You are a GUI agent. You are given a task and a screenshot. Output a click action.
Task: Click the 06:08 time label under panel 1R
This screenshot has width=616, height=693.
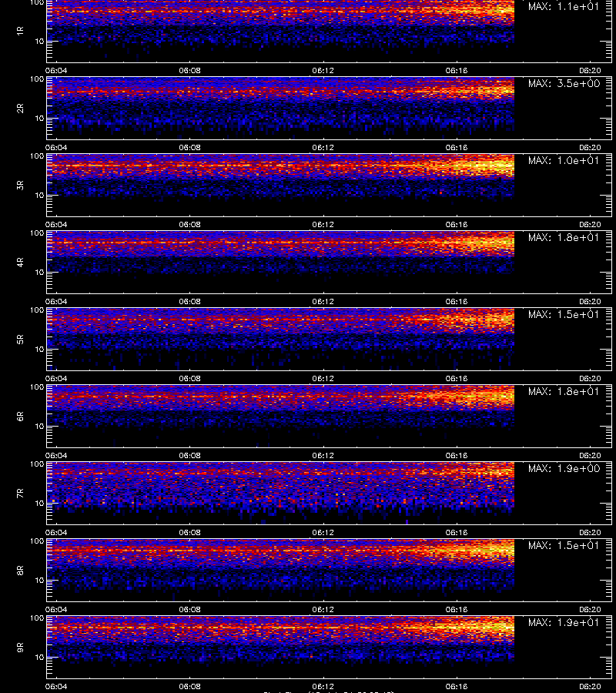189,70
